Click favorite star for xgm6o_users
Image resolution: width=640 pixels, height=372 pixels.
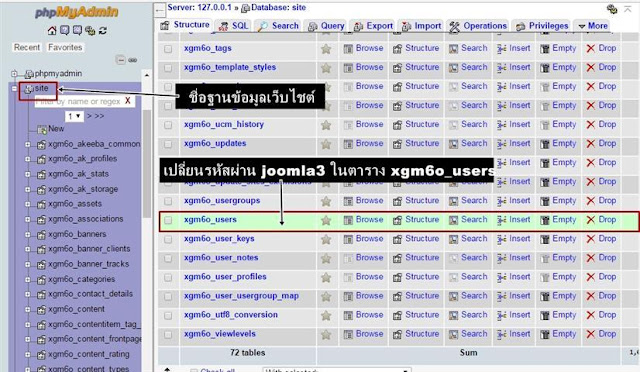tap(326, 221)
